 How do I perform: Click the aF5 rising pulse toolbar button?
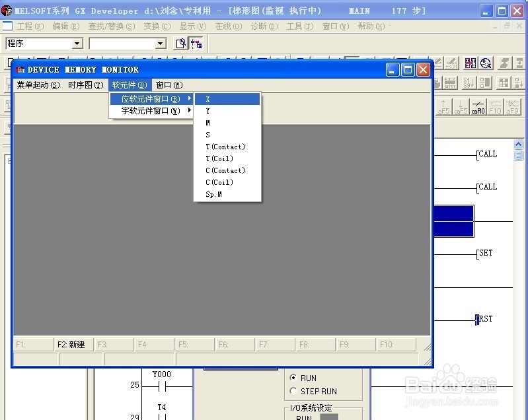(443, 107)
